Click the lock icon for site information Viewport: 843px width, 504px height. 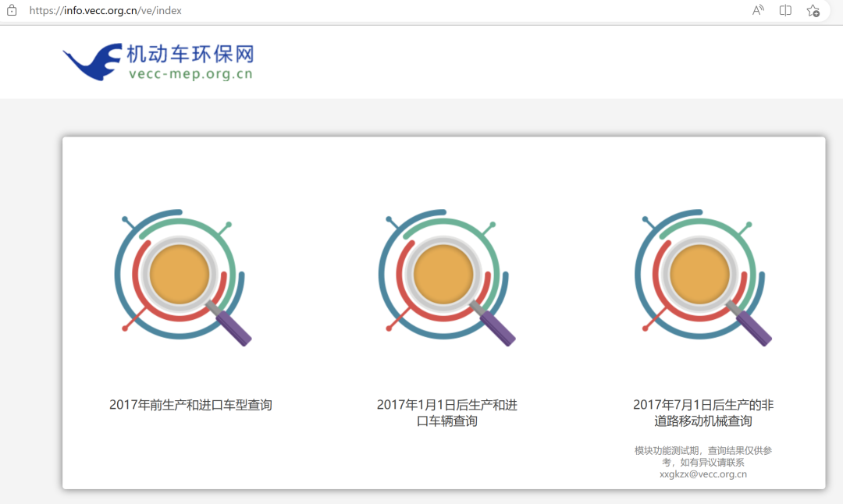11,10
